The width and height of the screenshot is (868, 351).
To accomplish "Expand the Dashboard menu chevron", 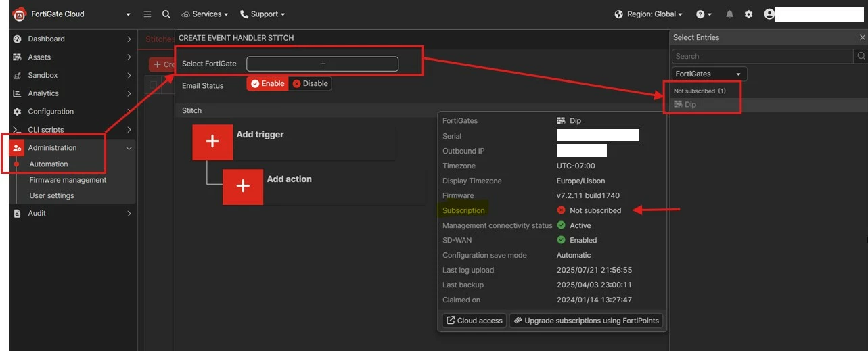I will (129, 39).
